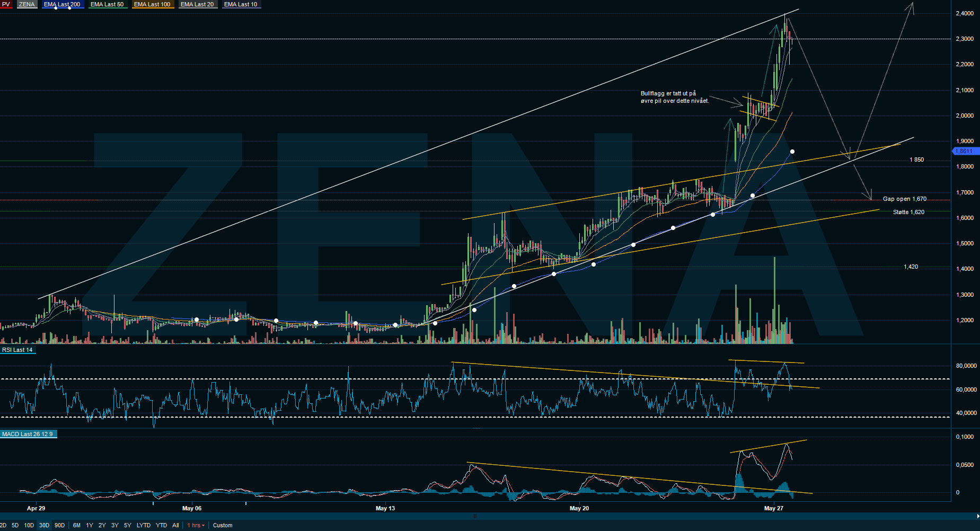Select the 30D time range
980x531 pixels.
click(44, 525)
